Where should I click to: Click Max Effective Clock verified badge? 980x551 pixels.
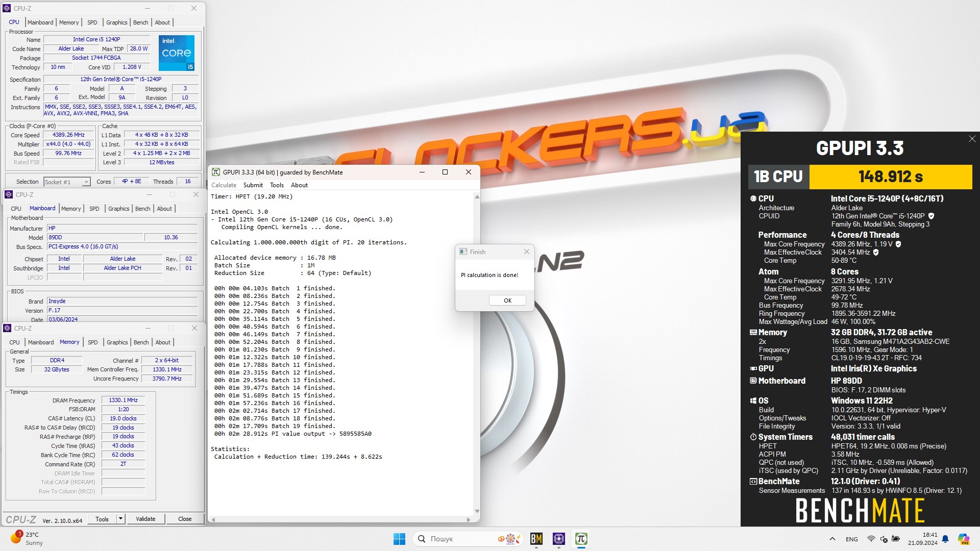[876, 252]
